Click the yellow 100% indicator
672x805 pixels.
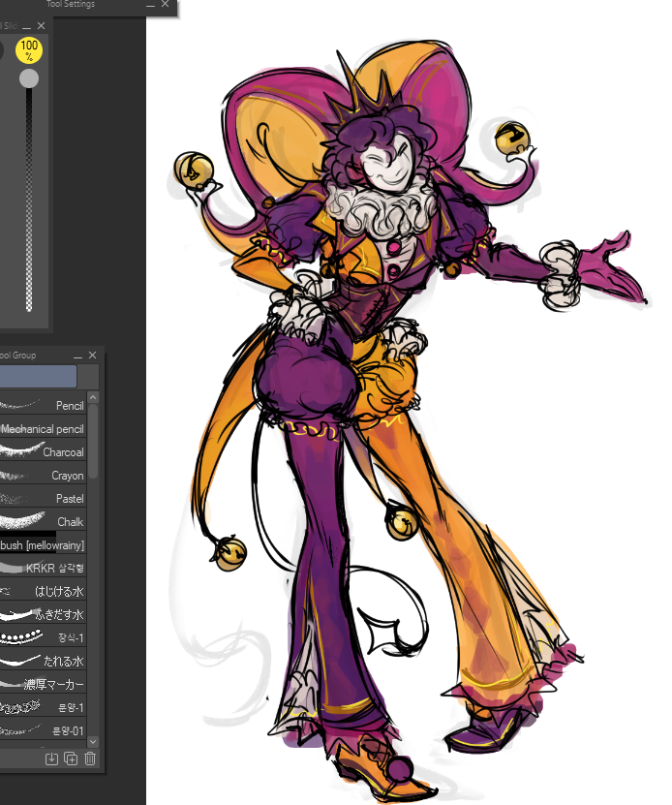(x=29, y=50)
